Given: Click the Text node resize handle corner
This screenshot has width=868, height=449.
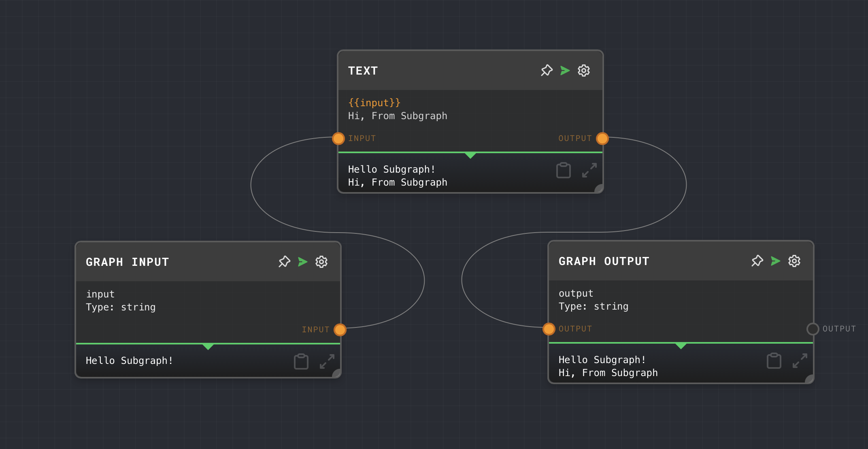Looking at the screenshot, I should coord(599,189).
